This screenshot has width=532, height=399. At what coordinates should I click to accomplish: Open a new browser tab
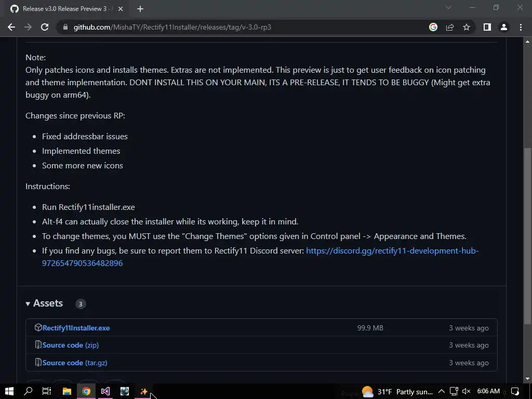(140, 9)
